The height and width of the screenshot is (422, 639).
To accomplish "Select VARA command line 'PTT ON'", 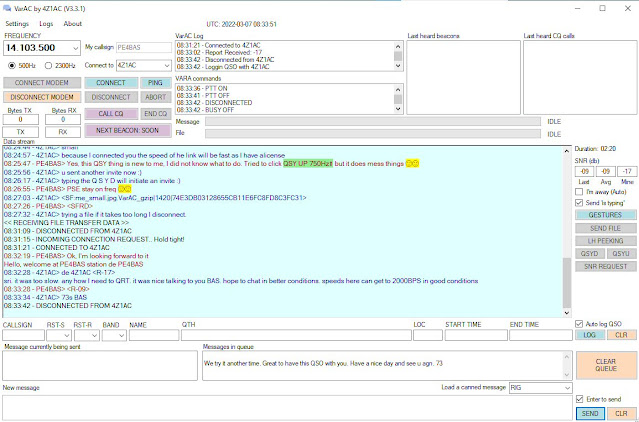I will click(x=202, y=88).
